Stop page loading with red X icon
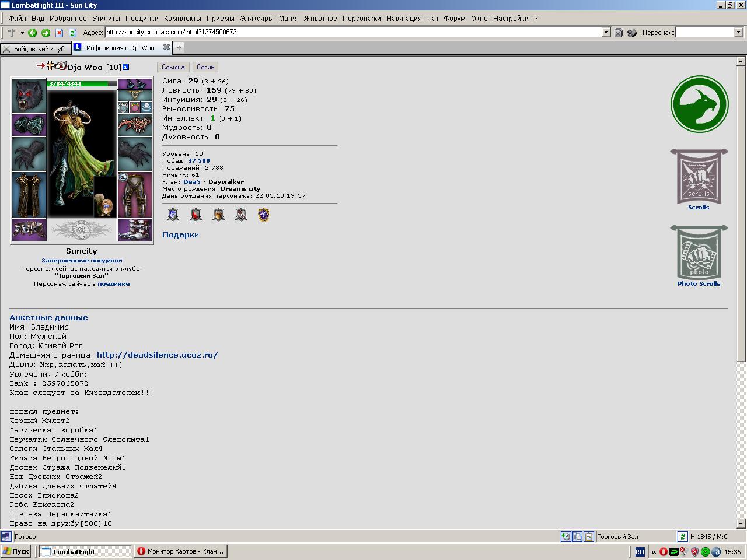The image size is (747, 560). 59,33
